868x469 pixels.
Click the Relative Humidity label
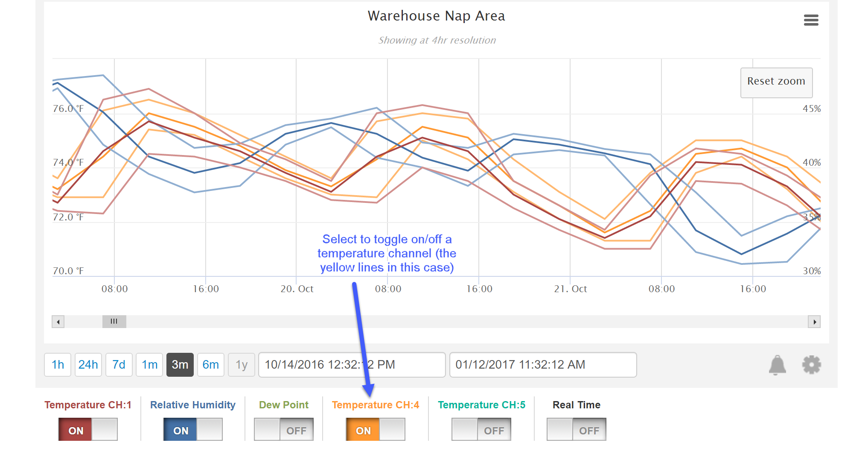[x=193, y=405]
